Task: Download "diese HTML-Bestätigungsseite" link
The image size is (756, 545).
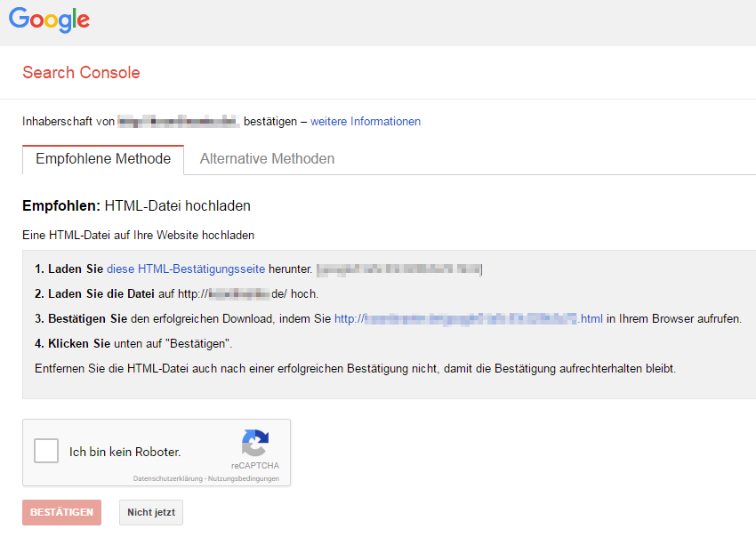Action: (x=186, y=268)
